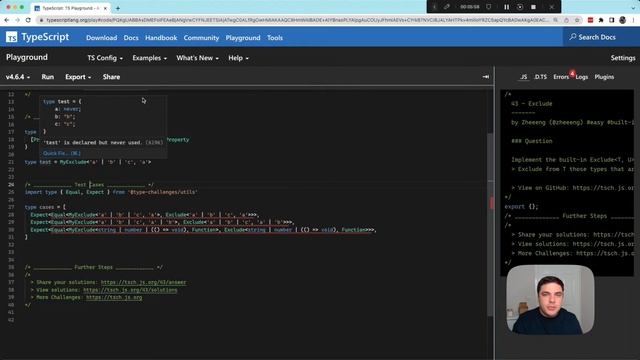Click the zoom magnifier in address bar
Screen dimensions: 640x360
coord(556,20)
